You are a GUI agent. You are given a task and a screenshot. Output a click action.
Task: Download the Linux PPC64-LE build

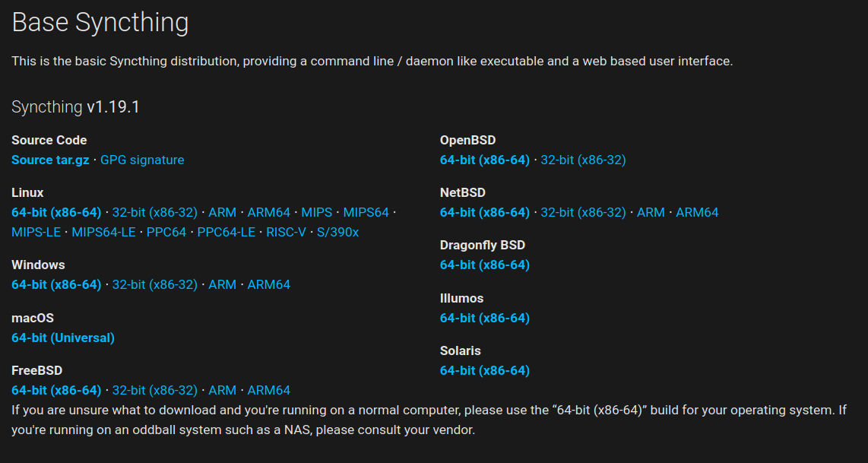227,232
